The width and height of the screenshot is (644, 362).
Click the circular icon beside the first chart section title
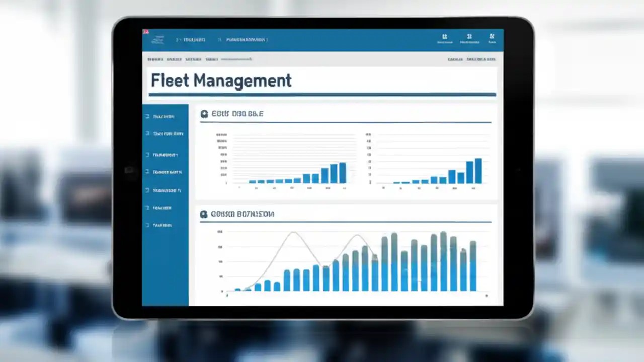[204, 114]
